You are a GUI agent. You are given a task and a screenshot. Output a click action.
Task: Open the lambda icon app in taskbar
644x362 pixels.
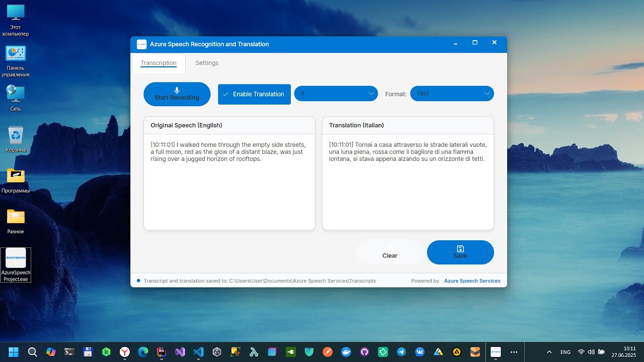pos(254,352)
